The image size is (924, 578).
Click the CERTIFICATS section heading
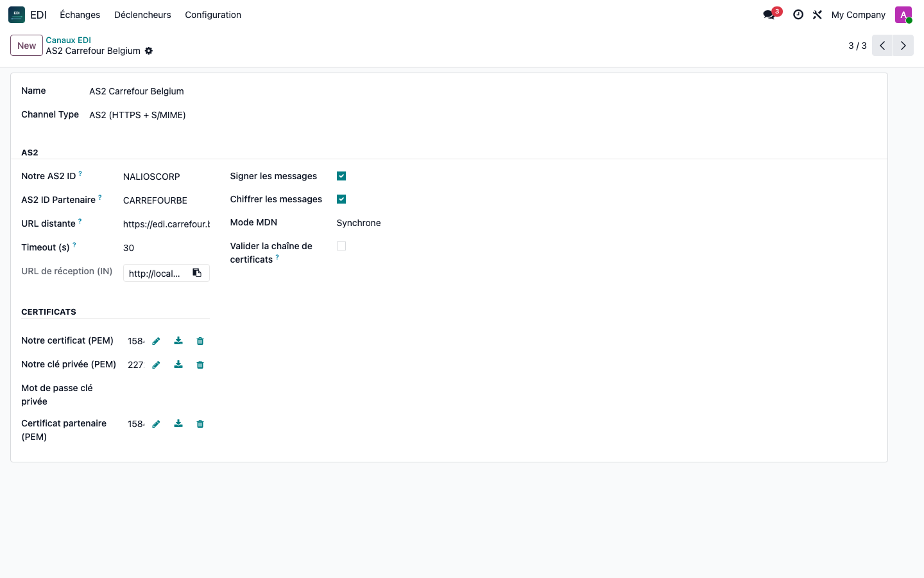(x=49, y=311)
